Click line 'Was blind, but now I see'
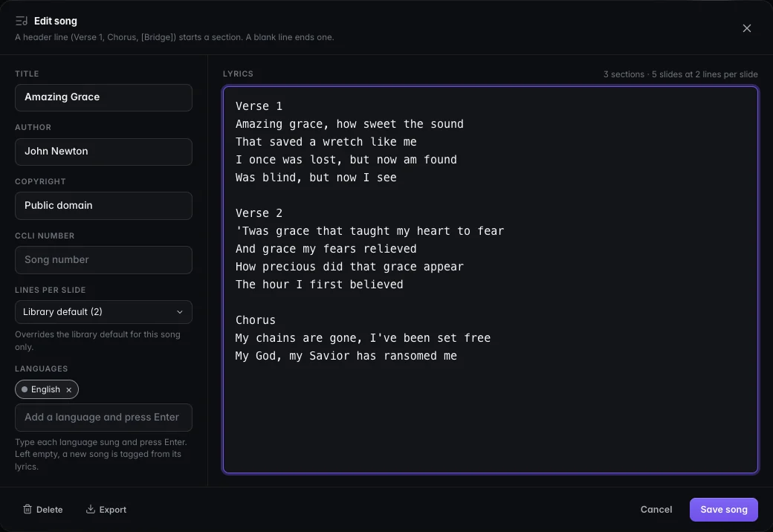The image size is (773, 532). (316, 178)
